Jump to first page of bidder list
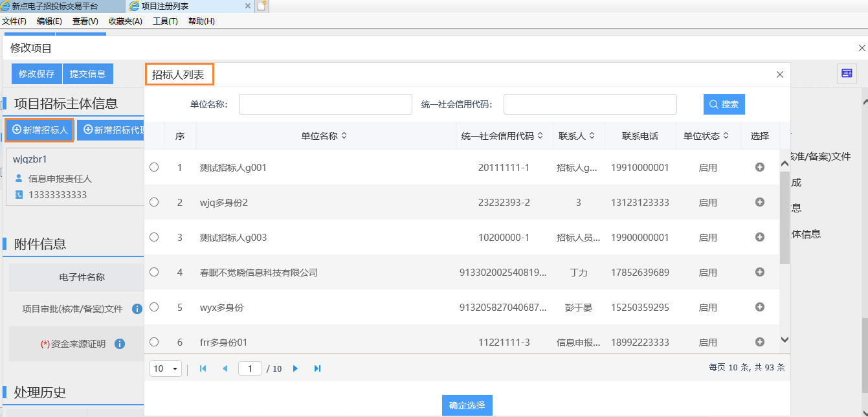 203,368
